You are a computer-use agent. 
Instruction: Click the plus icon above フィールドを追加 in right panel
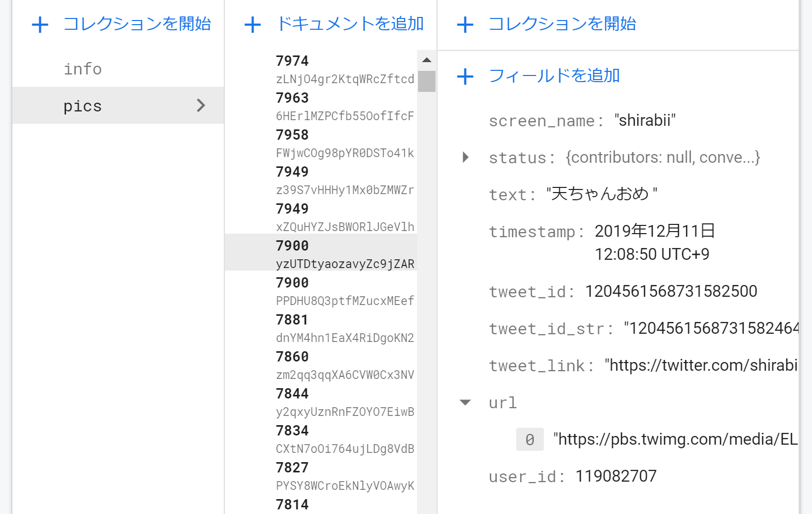[465, 25]
